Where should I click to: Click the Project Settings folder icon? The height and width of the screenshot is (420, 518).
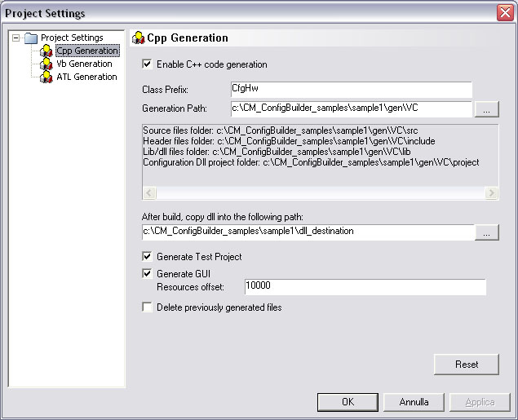31,38
